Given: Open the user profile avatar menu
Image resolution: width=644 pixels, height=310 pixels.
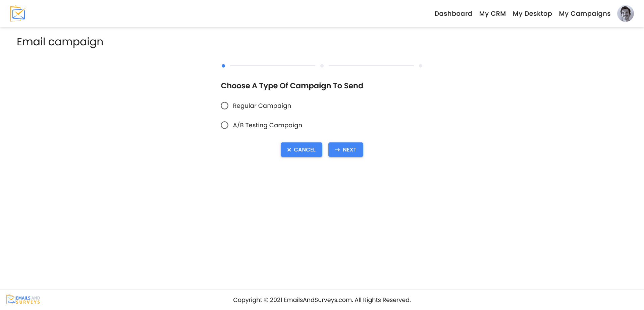Looking at the screenshot, I should pyautogui.click(x=626, y=13).
